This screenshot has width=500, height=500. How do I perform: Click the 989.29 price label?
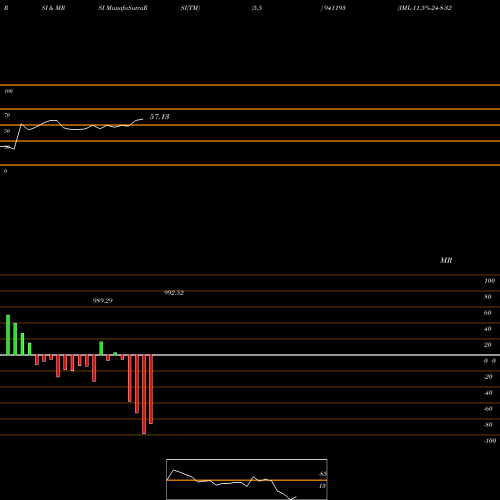[x=103, y=301]
